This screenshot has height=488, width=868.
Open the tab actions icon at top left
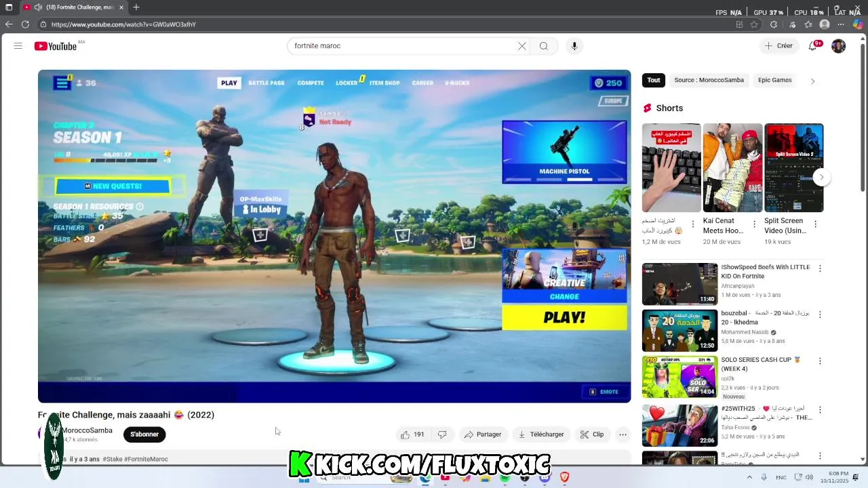[x=9, y=7]
